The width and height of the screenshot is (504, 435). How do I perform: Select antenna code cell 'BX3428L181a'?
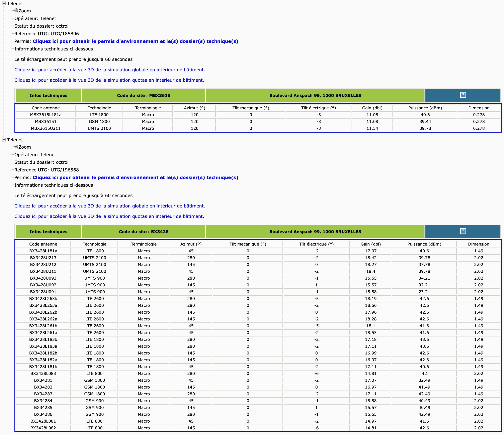pyautogui.click(x=43, y=251)
